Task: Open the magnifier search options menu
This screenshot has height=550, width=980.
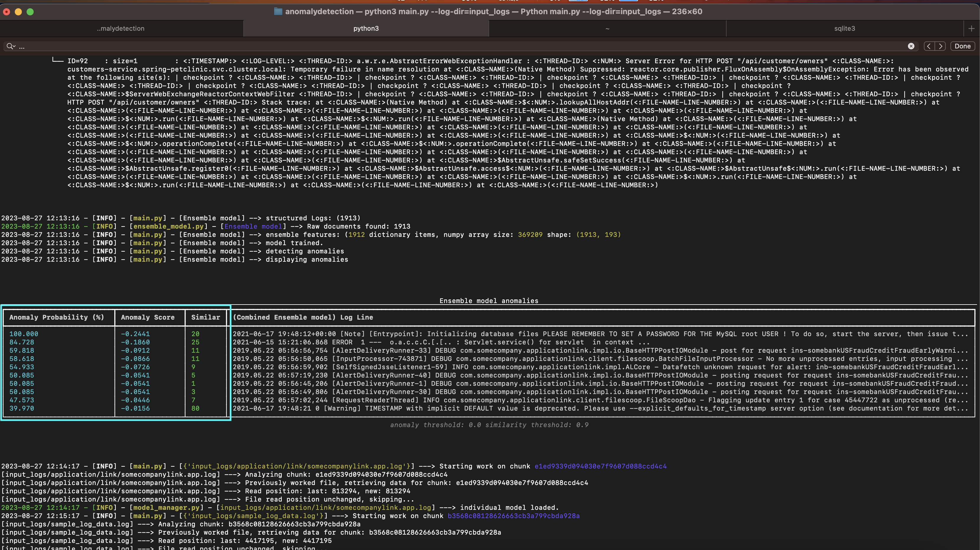Action: pyautogui.click(x=11, y=46)
